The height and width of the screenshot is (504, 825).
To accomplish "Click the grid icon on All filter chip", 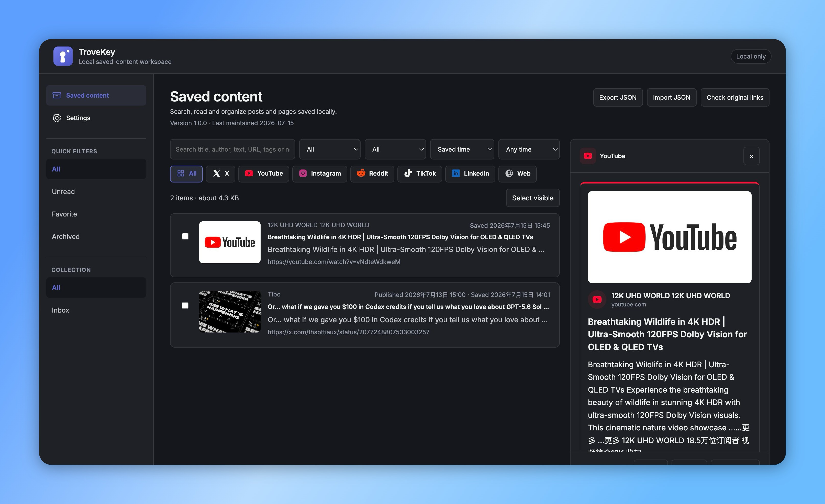I will coord(181,173).
